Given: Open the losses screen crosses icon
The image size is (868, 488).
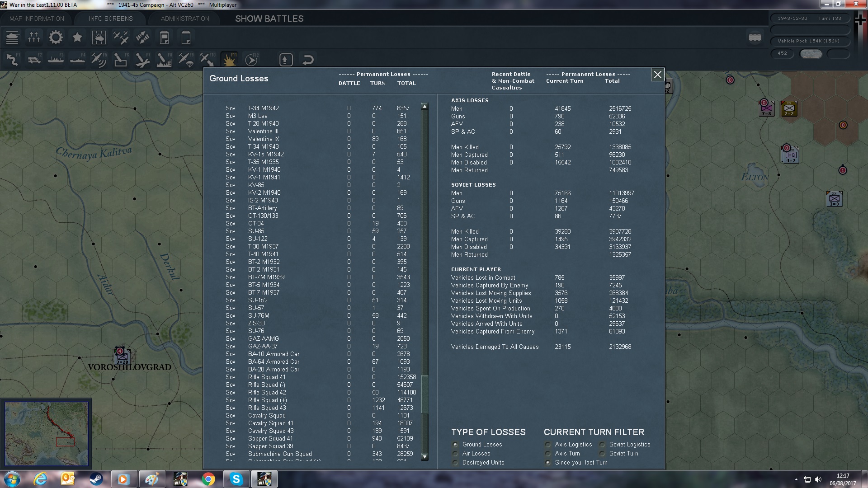Looking at the screenshot, I should click(x=34, y=38).
